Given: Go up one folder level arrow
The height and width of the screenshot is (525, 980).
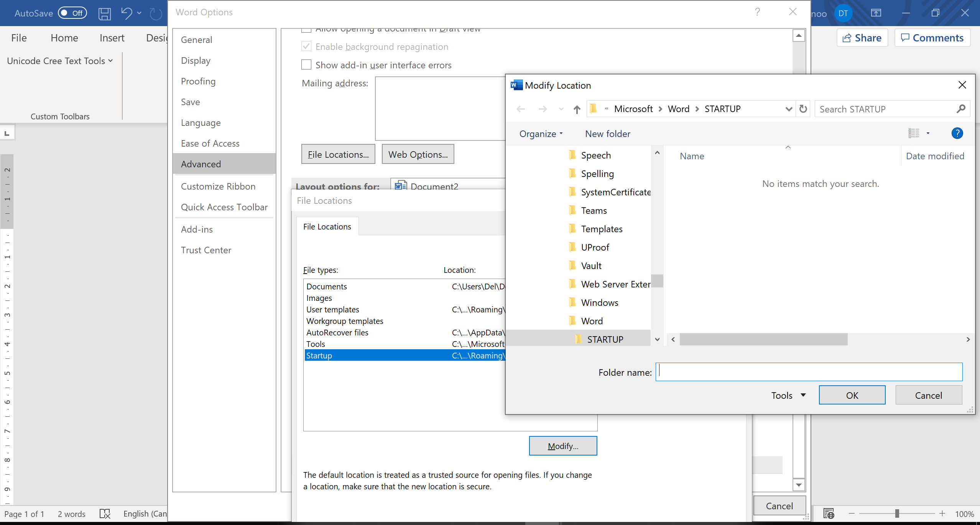Looking at the screenshot, I should pyautogui.click(x=577, y=109).
